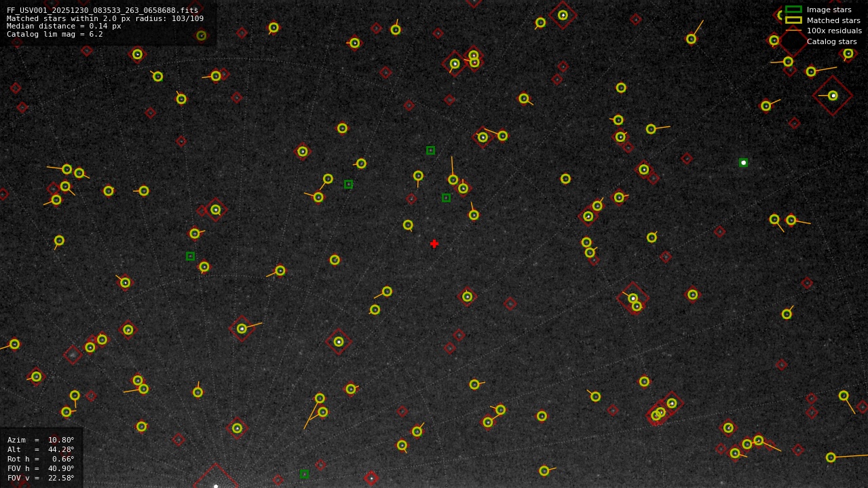This screenshot has height=488, width=868.
Task: Click the Alt = 44.28° readout
Action: (x=41, y=449)
